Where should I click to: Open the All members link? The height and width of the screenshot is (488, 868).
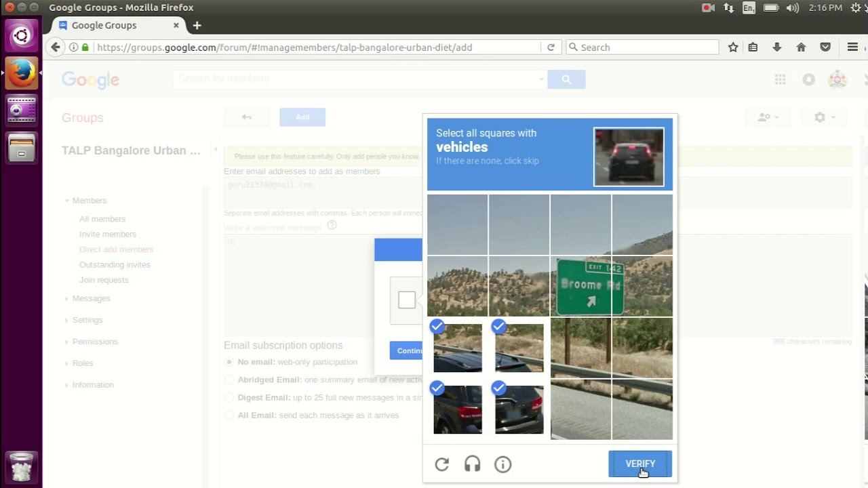pos(102,219)
